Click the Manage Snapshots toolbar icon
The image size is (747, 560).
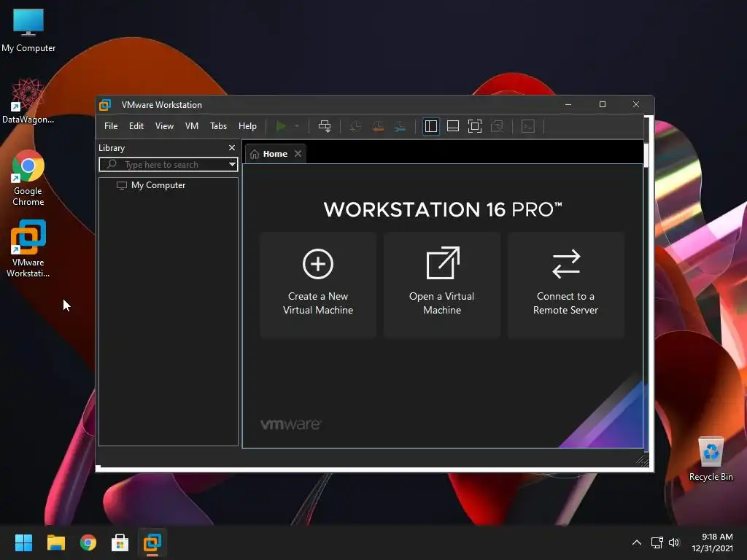coord(400,126)
